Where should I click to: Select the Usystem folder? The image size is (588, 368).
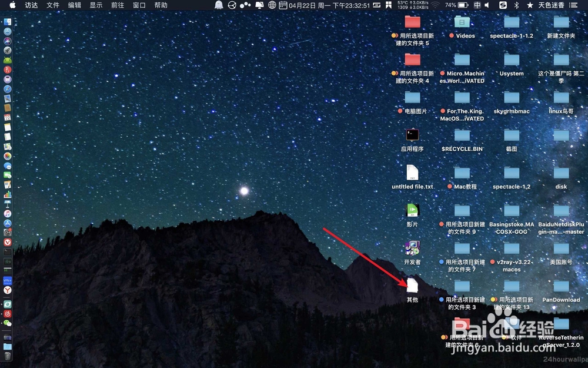coord(512,64)
